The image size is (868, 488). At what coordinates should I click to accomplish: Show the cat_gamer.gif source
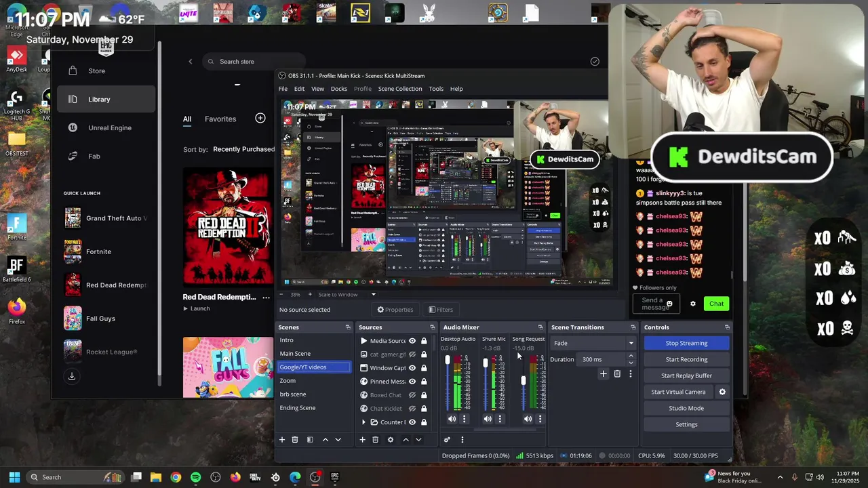[412, 354]
